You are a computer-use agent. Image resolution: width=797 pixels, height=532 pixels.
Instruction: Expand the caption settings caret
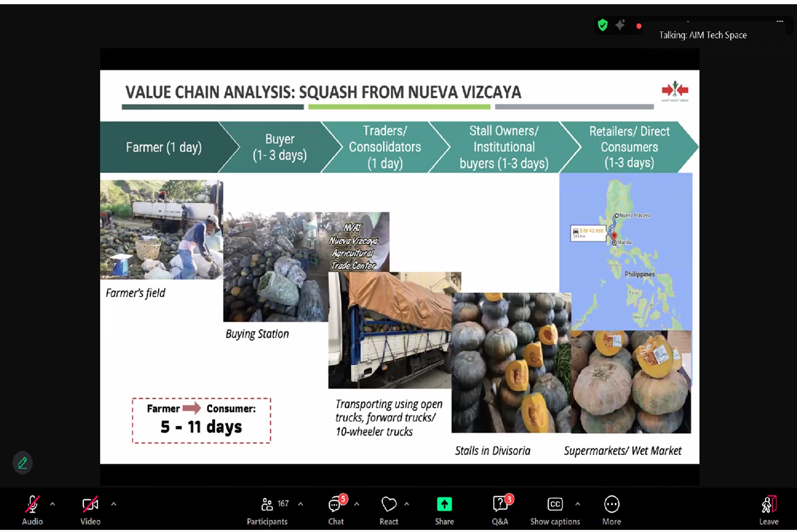coord(578,504)
